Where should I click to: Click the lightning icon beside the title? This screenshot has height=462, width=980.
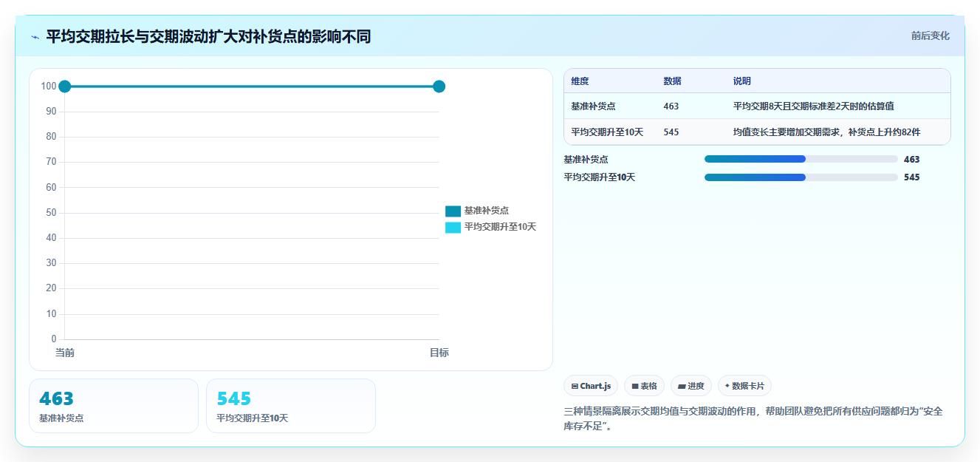coord(35,37)
